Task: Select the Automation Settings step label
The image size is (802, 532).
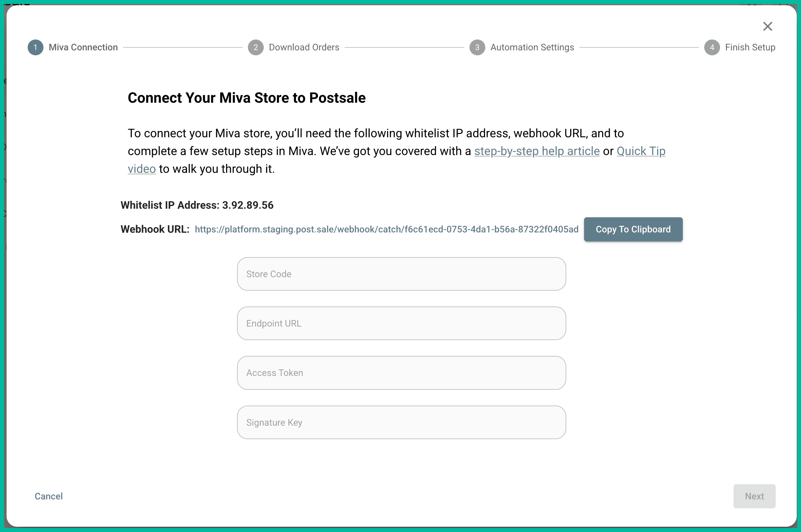Action: click(x=532, y=47)
